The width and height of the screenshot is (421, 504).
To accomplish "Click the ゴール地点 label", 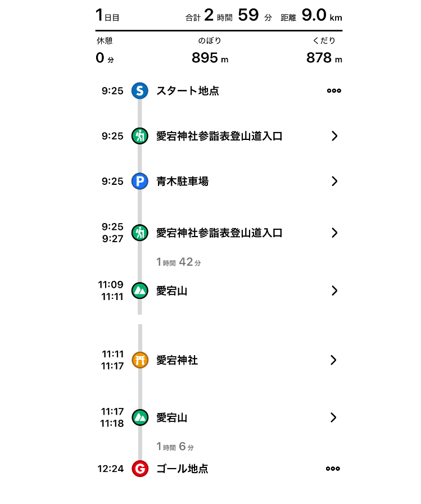I will (x=182, y=468).
